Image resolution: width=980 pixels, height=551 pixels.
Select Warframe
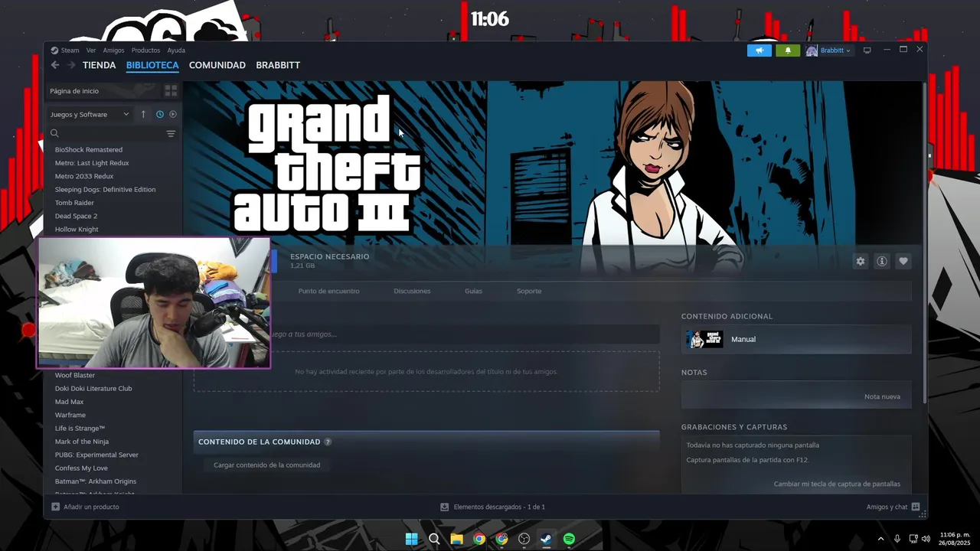pos(70,415)
